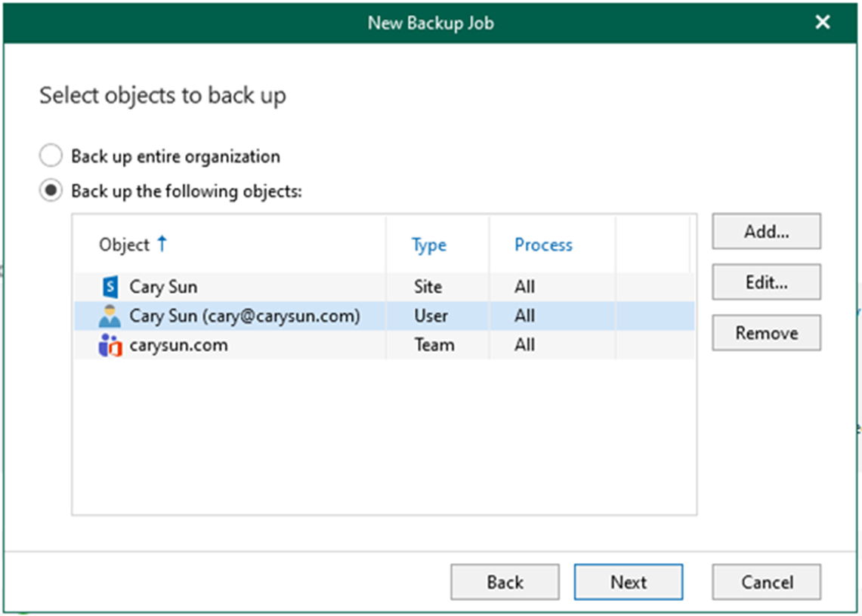The height and width of the screenshot is (616, 862).
Task: Select the carysun.com team entry name
Action: point(178,346)
